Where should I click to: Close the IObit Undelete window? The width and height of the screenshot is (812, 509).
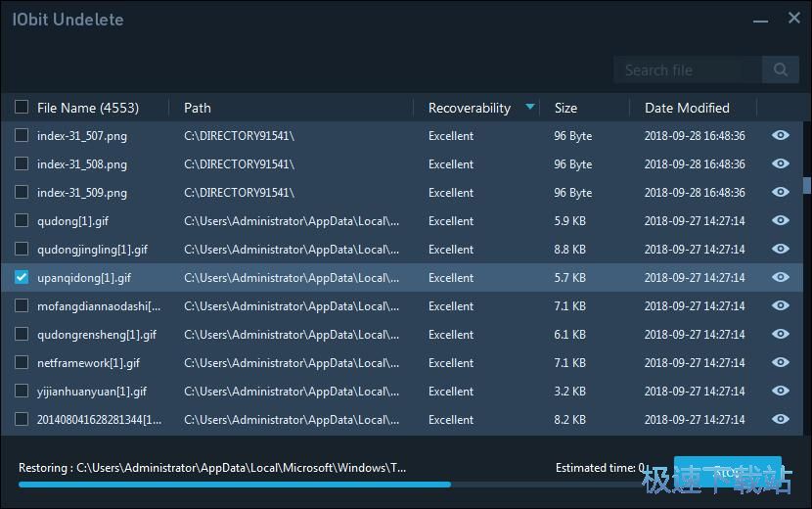pos(793,19)
